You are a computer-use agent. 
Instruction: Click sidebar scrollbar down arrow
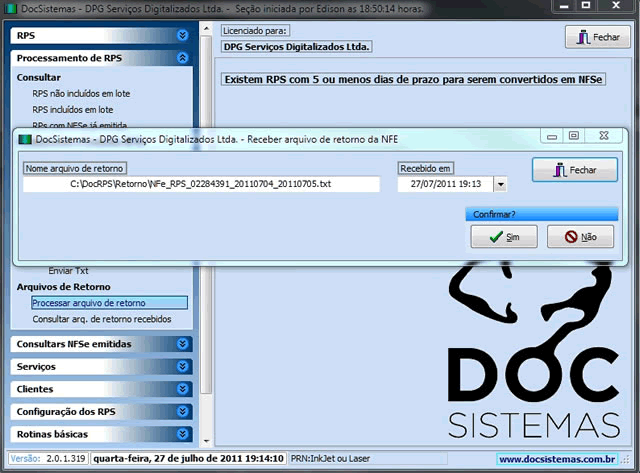[x=206, y=441]
